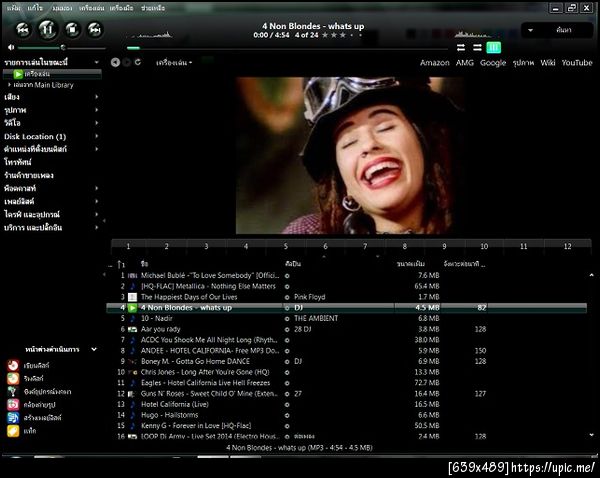Click the cover icon of The Happiest Days row

132,297
